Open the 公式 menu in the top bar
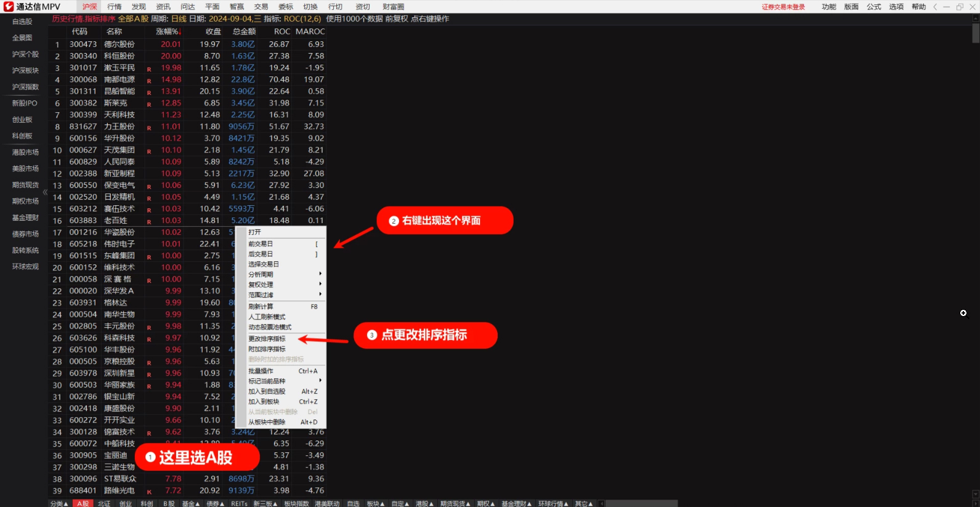980x507 pixels. click(x=873, y=7)
